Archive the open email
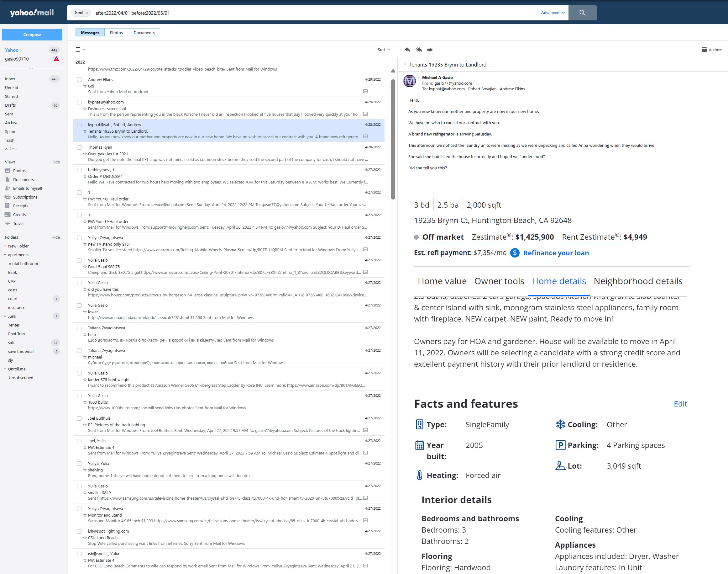Viewport: 728px width, 574px height. 711,50
